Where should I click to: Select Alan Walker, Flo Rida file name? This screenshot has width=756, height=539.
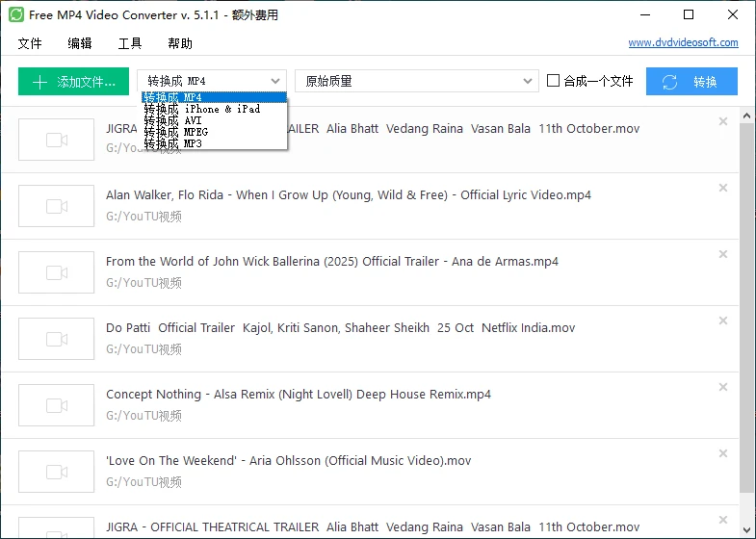point(349,195)
